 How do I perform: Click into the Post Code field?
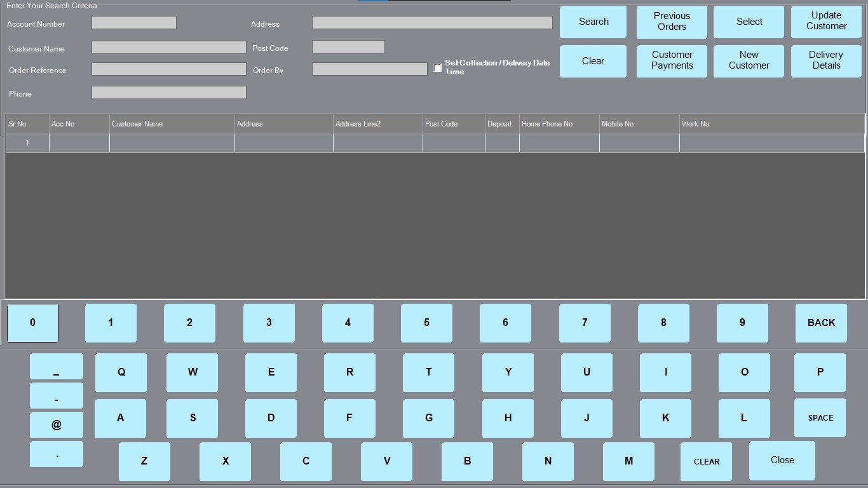[x=348, y=47]
